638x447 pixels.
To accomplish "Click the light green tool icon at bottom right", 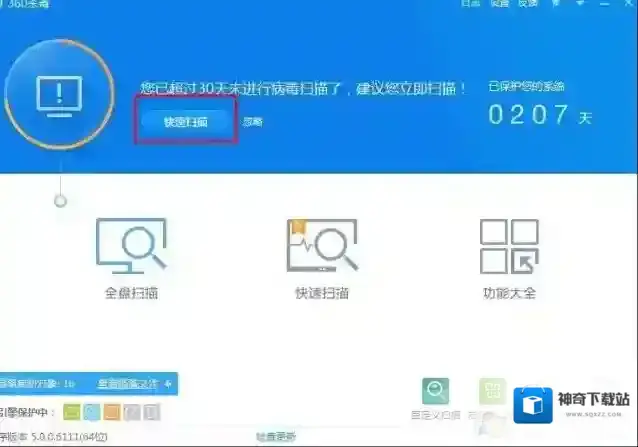I will tap(490, 391).
